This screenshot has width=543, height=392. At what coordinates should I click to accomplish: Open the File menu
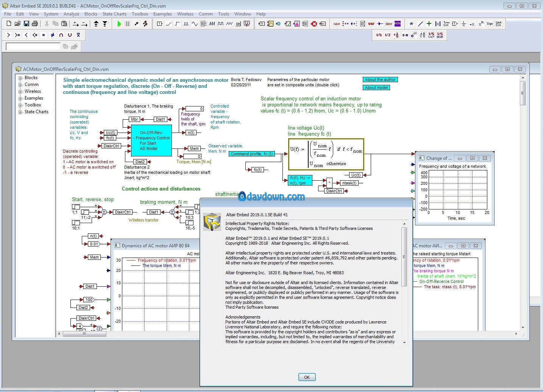pos(8,14)
